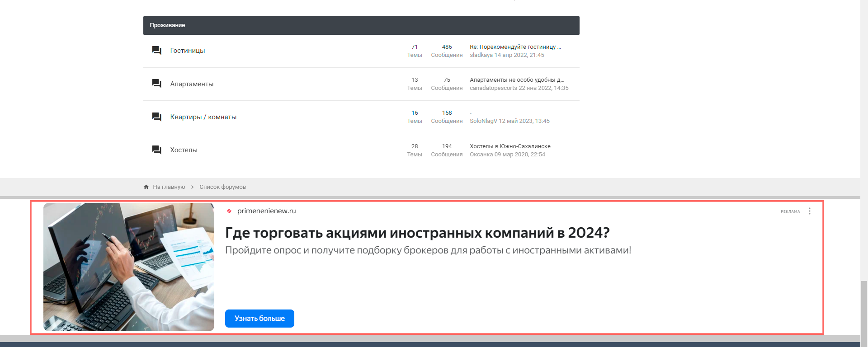Click the primenenienew.ru red favicon
The width and height of the screenshot is (868, 347).
(229, 211)
